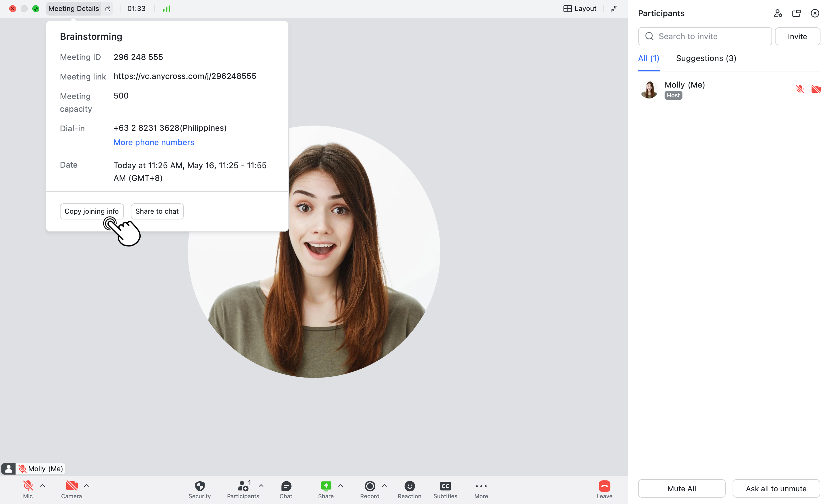Click the Search to invite field
830x504 pixels.
pos(705,36)
